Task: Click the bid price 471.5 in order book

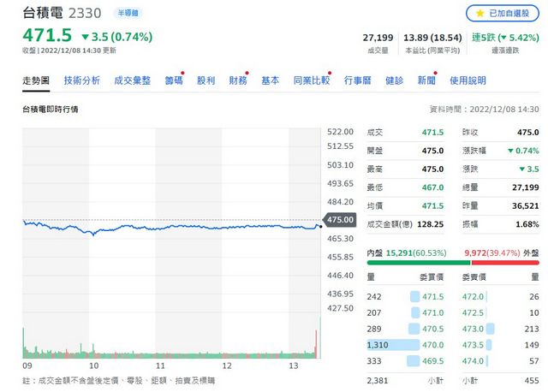Action: 432,297
